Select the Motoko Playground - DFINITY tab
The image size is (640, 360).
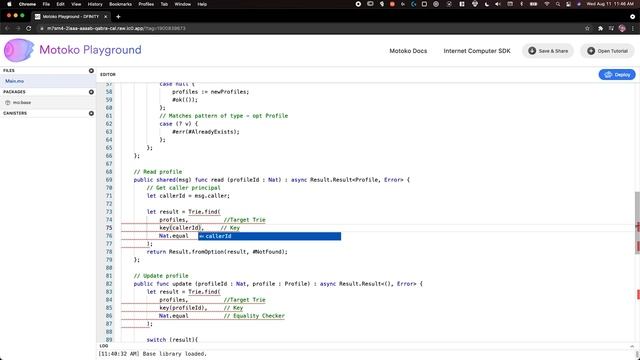[x=71, y=17]
